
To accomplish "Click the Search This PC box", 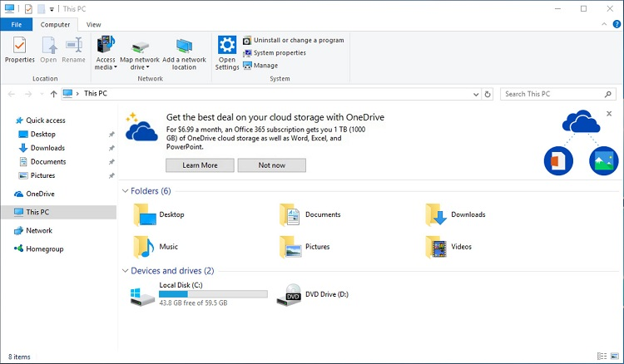I will [x=558, y=94].
